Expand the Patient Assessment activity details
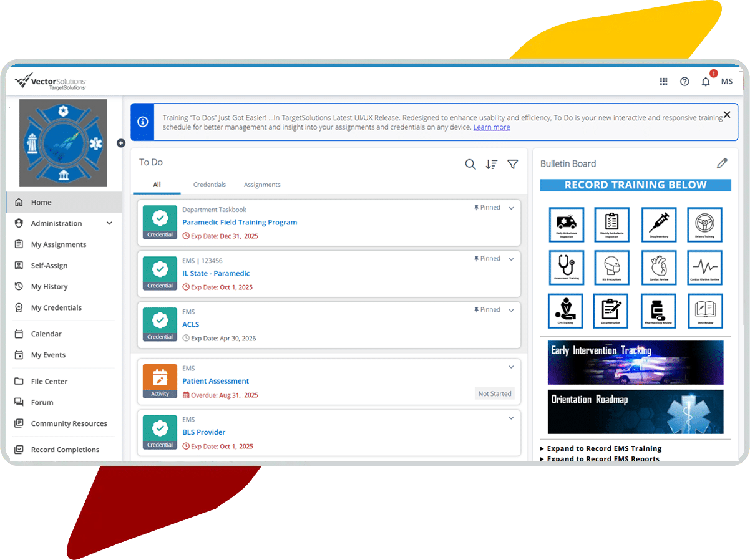The height and width of the screenshot is (560, 750). point(510,367)
